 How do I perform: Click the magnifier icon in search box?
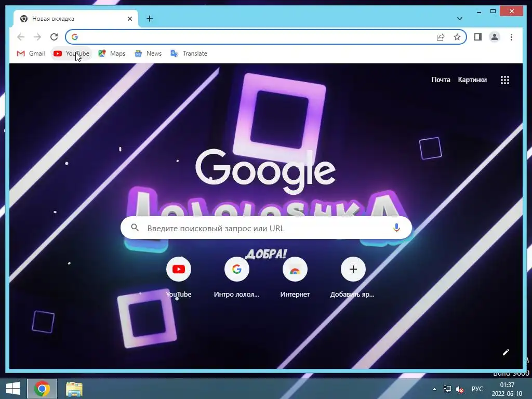point(135,228)
